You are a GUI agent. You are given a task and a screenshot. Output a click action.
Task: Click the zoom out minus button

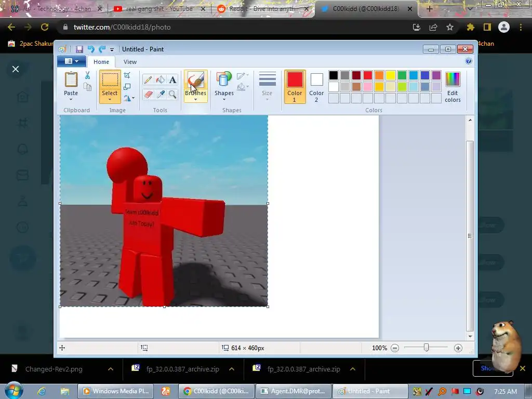coord(395,348)
